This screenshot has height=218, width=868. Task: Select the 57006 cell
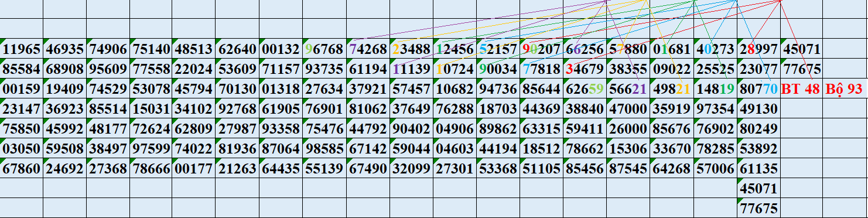pyautogui.click(x=715, y=169)
